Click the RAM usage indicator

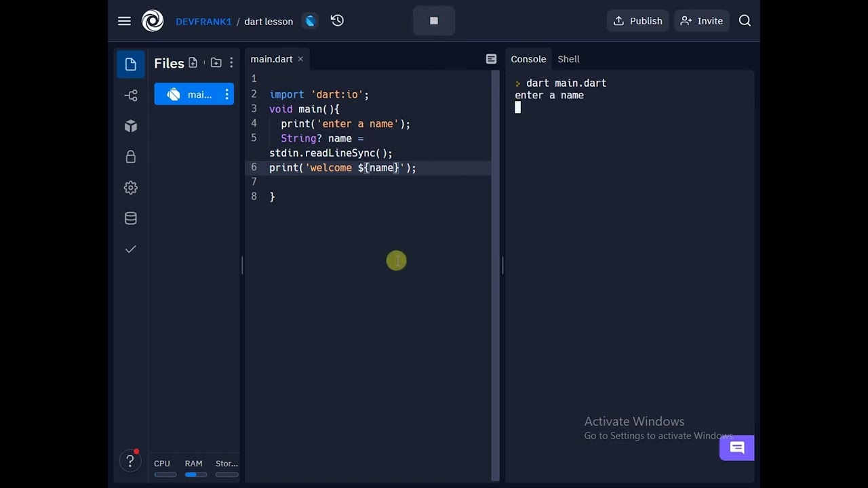pos(195,468)
